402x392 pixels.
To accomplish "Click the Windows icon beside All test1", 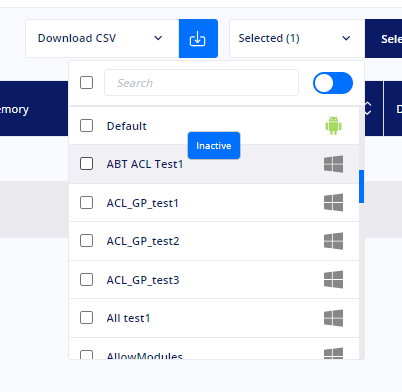I will tap(333, 318).
